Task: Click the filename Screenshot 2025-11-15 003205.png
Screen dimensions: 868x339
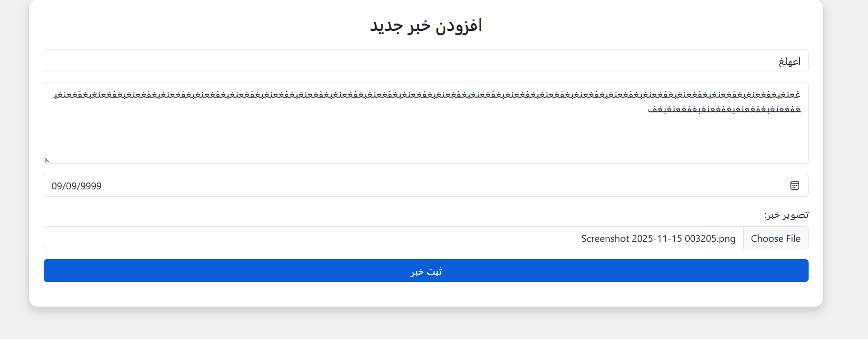Action: (x=658, y=238)
